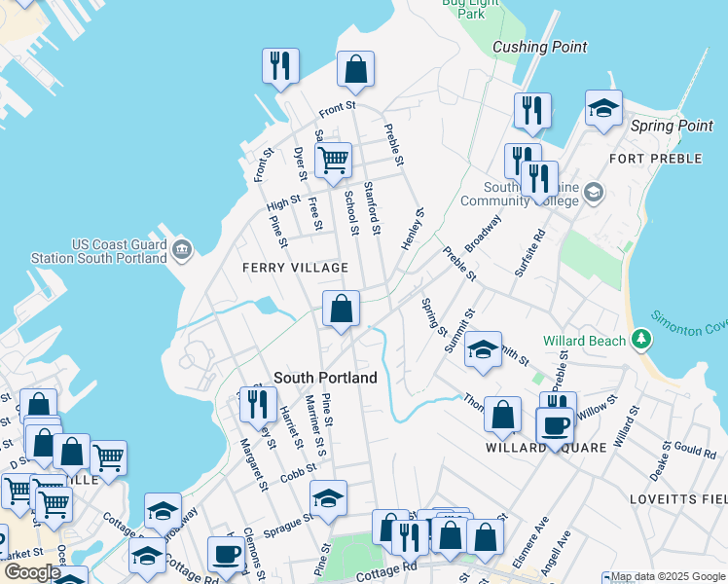
Task: Click the partially hidden restaurant marker behind the Willard Square coffee cup
Action: pos(558,400)
